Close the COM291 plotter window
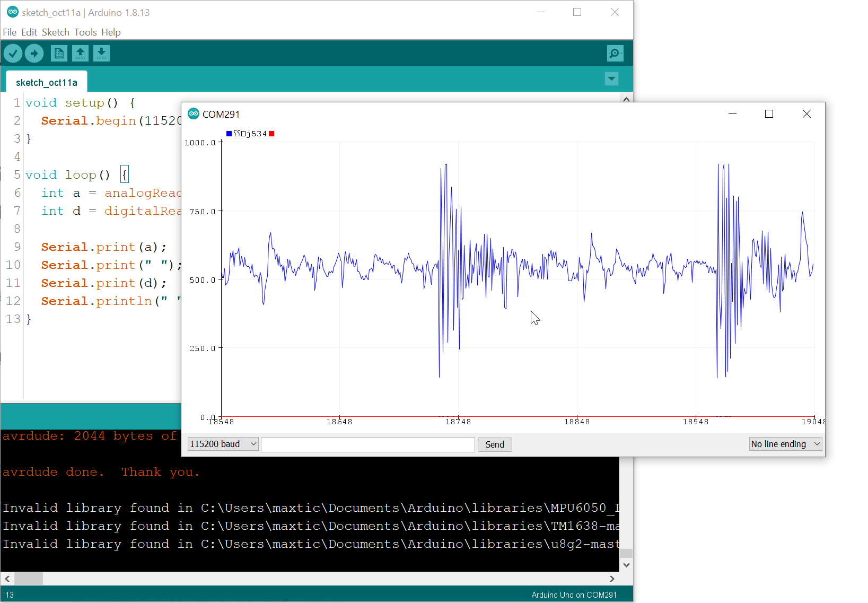 point(806,114)
